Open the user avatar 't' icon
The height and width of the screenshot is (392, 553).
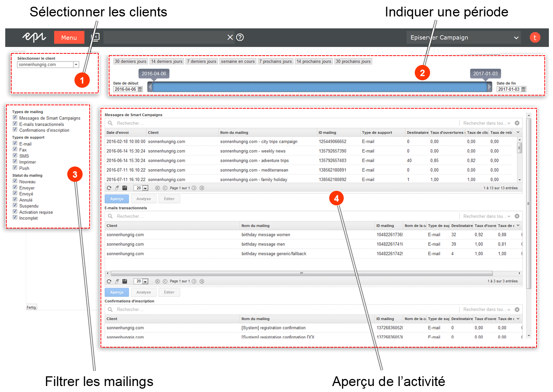[x=535, y=37]
